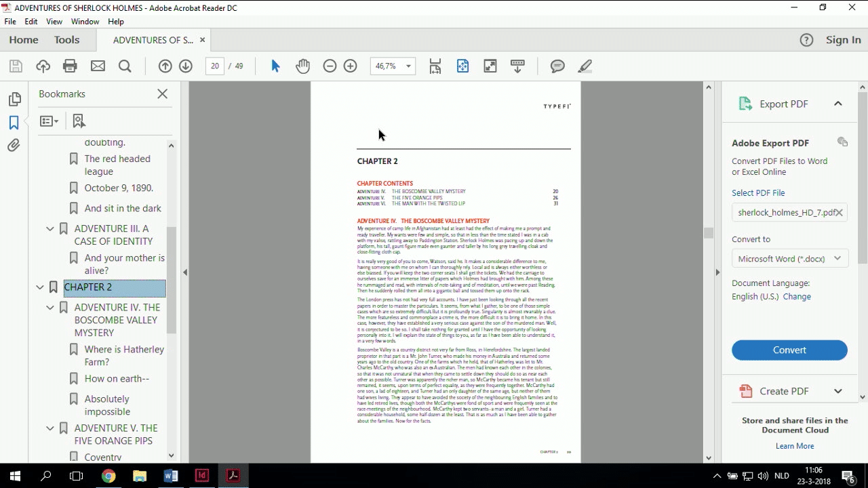Open the read mode download-style icon
The image size is (868, 488).
517,66
